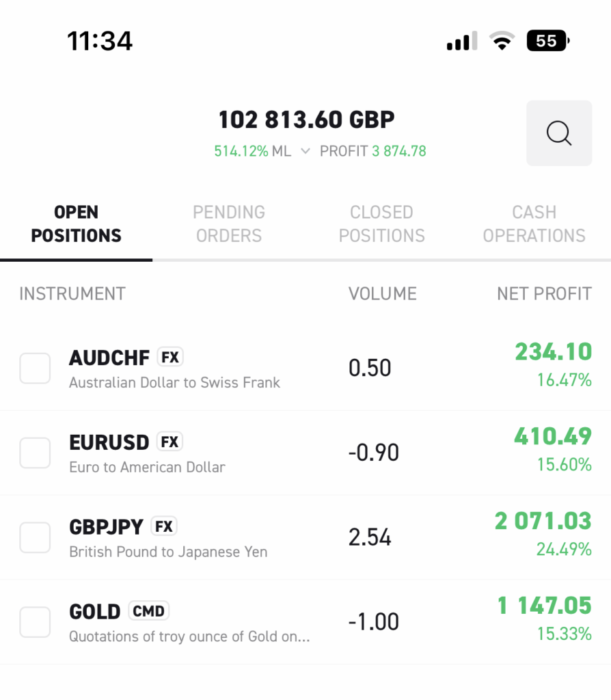This screenshot has height=700, width=611.
Task: Sort positions by the NET PROFIT column
Action: point(544,294)
